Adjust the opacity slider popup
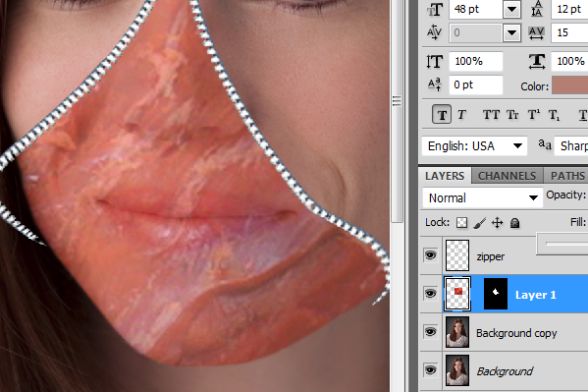Image resolution: width=588 pixels, height=392 pixels. [x=562, y=244]
